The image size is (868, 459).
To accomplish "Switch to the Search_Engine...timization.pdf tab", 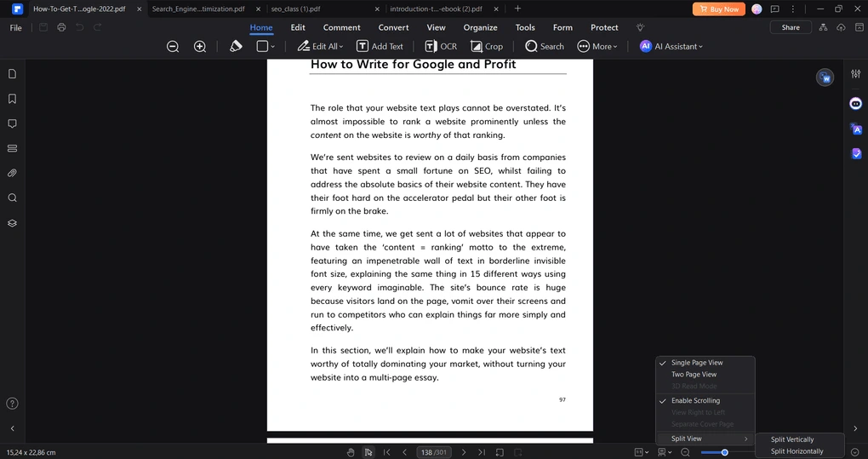I will [198, 9].
